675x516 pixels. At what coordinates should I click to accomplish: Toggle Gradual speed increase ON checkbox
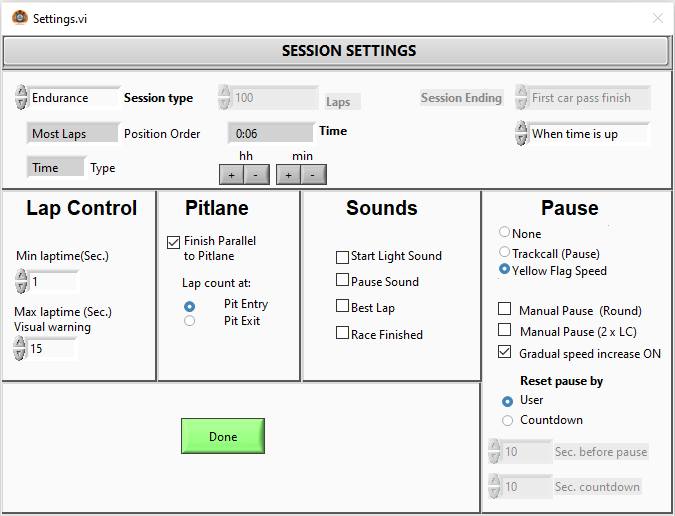[504, 353]
